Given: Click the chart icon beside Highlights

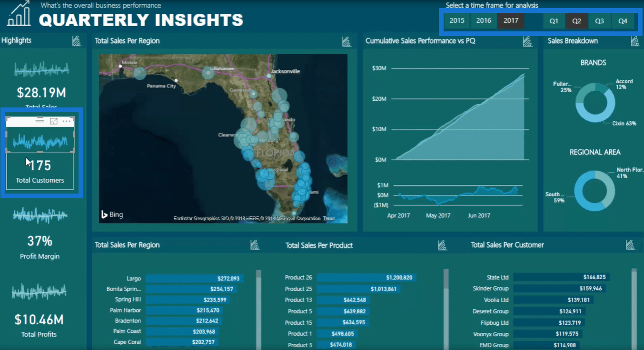Looking at the screenshot, I should (77, 41).
